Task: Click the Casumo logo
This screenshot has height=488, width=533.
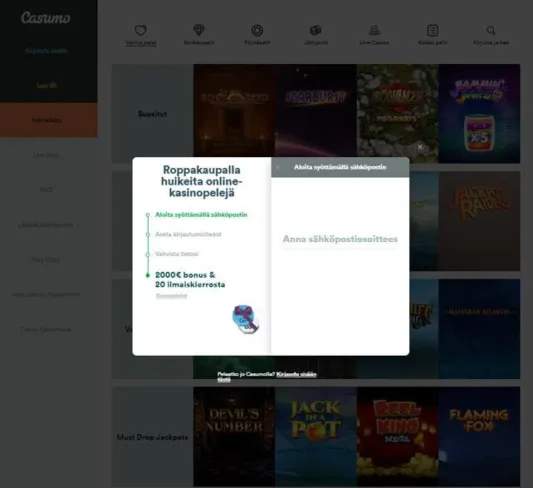Action: coord(46,18)
